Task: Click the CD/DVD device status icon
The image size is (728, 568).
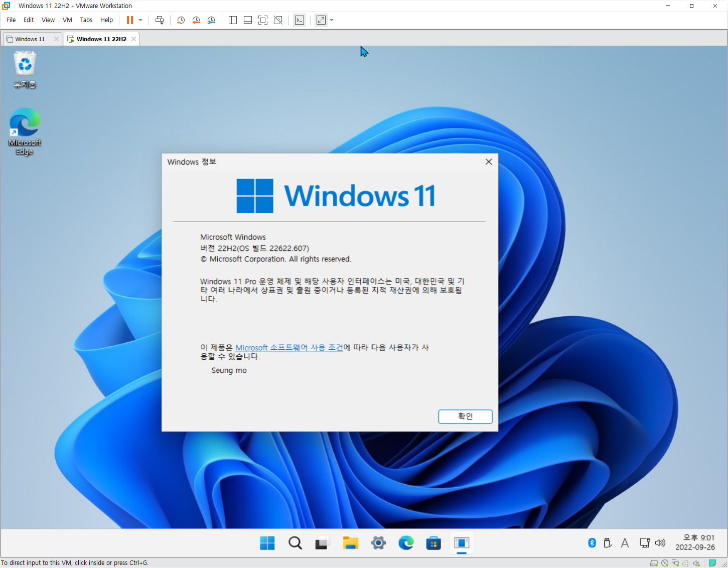Action: click(x=665, y=563)
